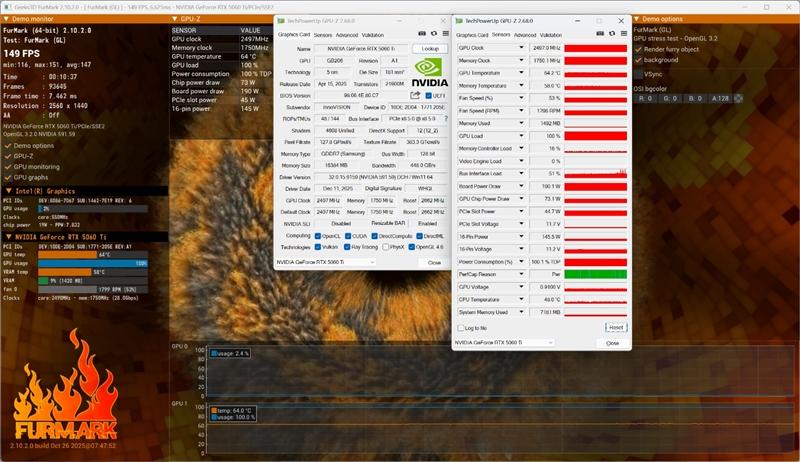Image resolution: width=800 pixels, height=462 pixels.
Task: Disable the Render furry object option
Action: pos(638,49)
